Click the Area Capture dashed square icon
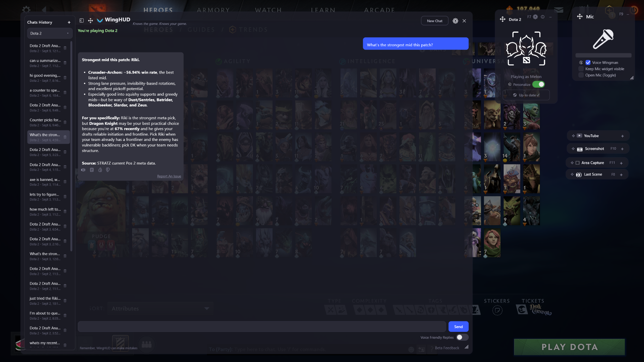 point(577,163)
